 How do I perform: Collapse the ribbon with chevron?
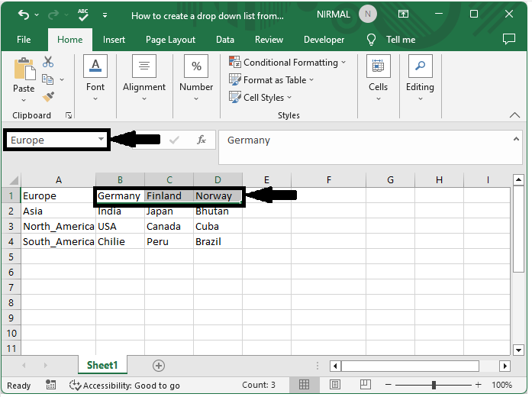(x=514, y=115)
